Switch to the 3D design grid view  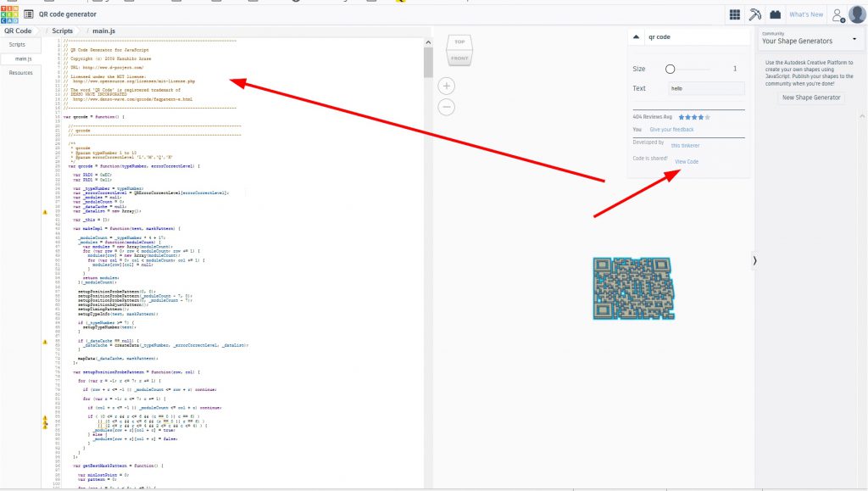(734, 14)
